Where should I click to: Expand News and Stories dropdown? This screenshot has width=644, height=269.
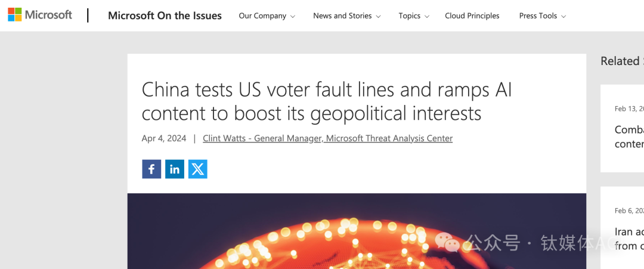point(346,16)
